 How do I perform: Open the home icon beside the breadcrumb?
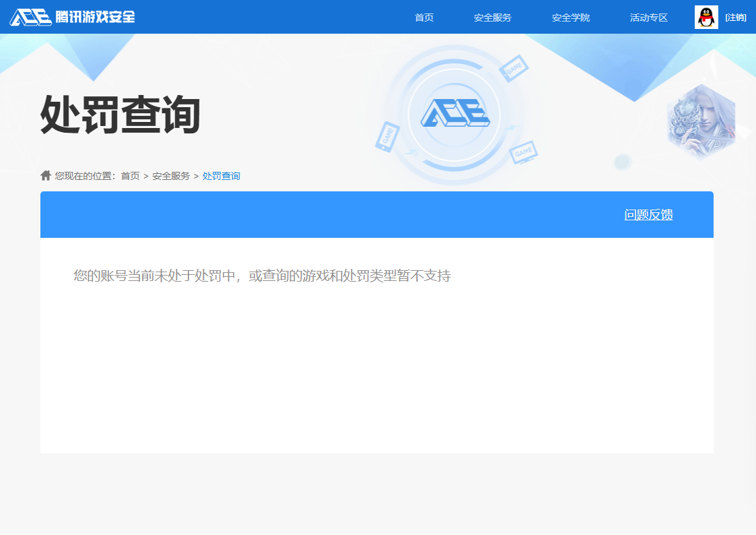click(45, 175)
